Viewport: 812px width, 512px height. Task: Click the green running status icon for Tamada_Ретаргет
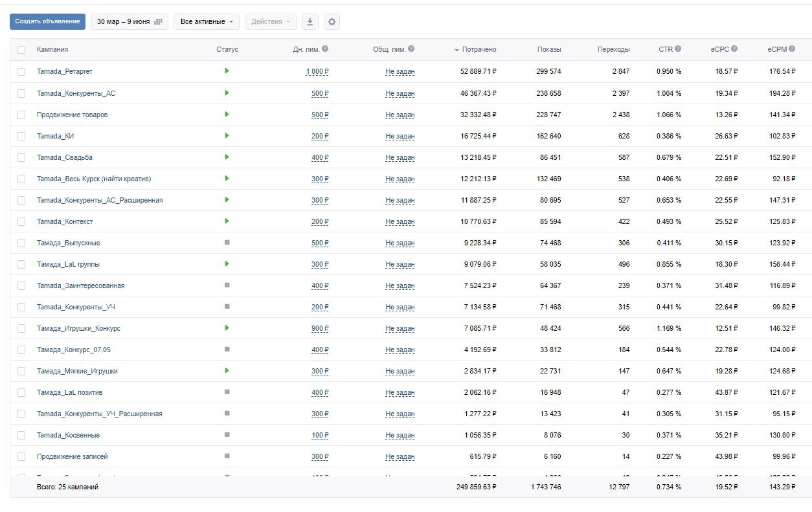[227, 71]
